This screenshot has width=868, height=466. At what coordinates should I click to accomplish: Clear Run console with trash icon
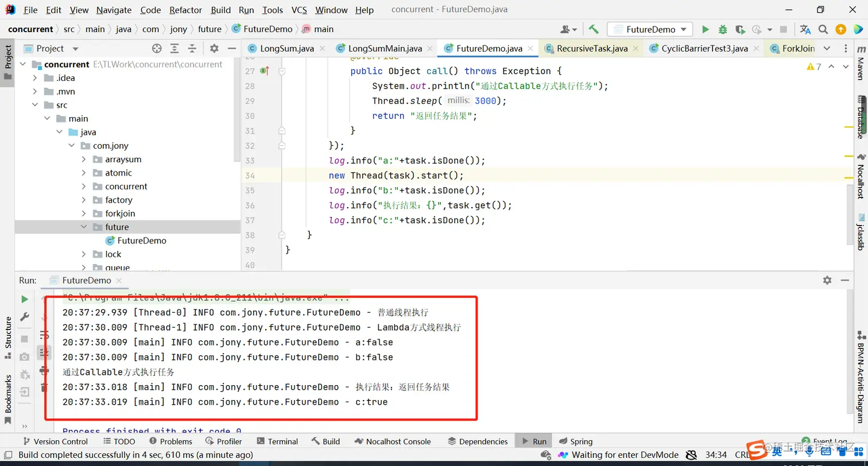(x=44, y=388)
